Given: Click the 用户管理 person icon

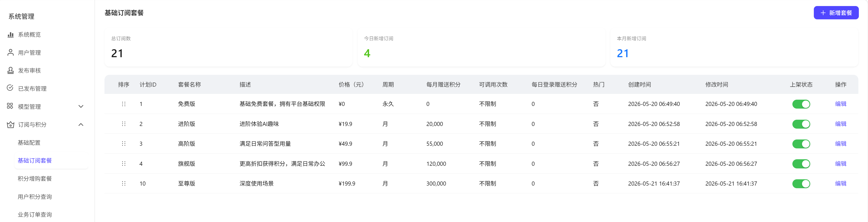Looking at the screenshot, I should 10,52.
